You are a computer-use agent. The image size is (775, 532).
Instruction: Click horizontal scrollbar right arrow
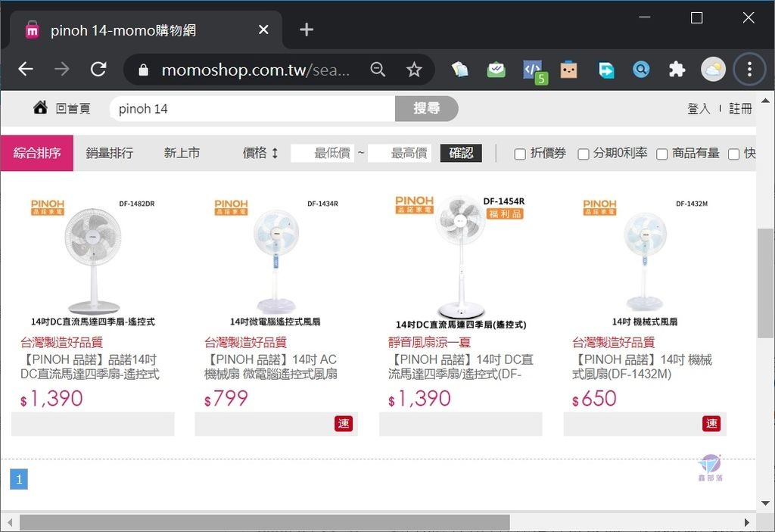click(x=747, y=522)
